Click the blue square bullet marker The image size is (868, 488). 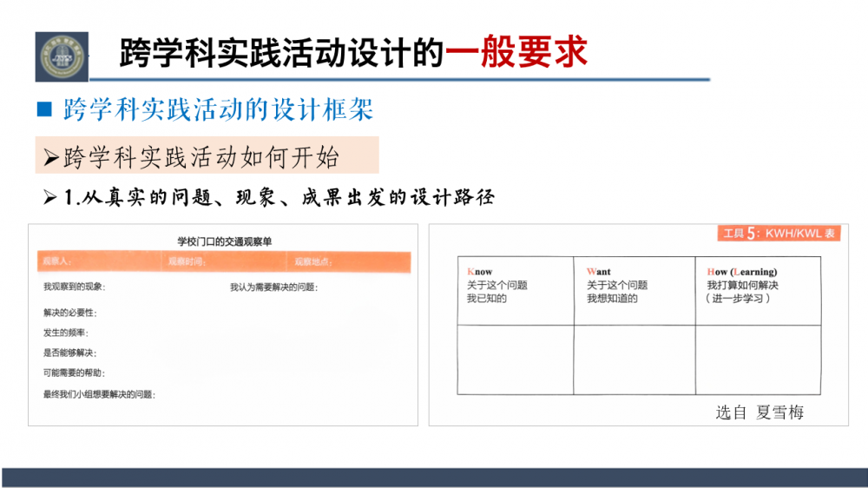coord(45,110)
